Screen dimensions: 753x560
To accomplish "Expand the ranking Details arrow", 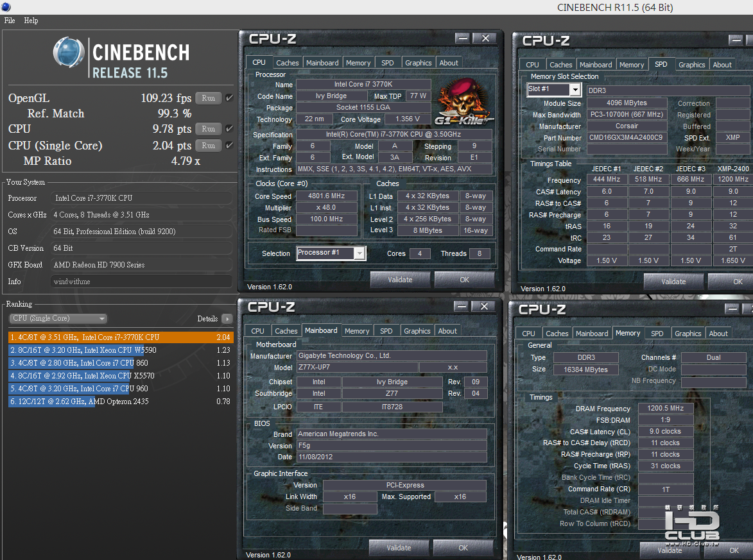I will pyautogui.click(x=227, y=319).
